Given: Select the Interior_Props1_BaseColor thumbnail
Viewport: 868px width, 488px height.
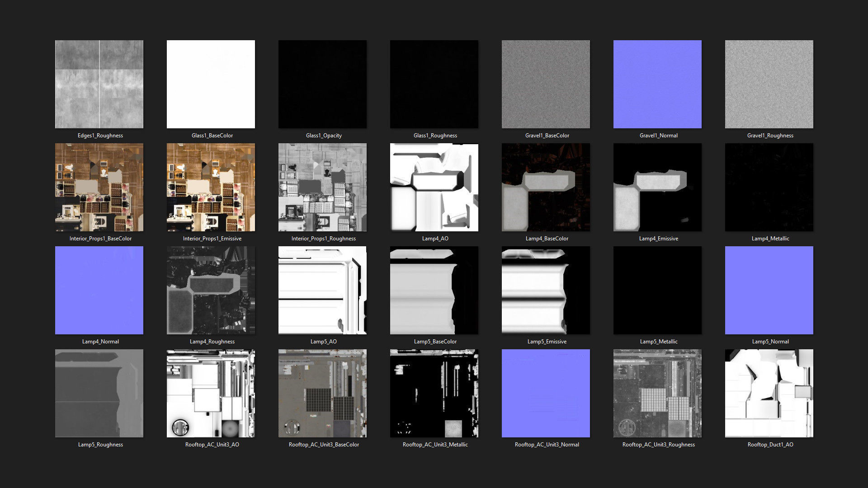Looking at the screenshot, I should [x=99, y=187].
